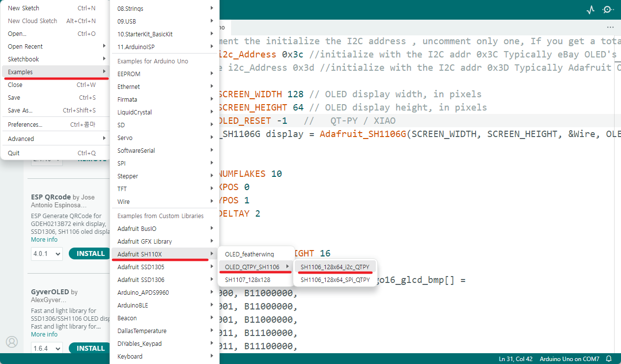Open the Serial Plotter icon
The image size is (621, 364).
tap(591, 9)
